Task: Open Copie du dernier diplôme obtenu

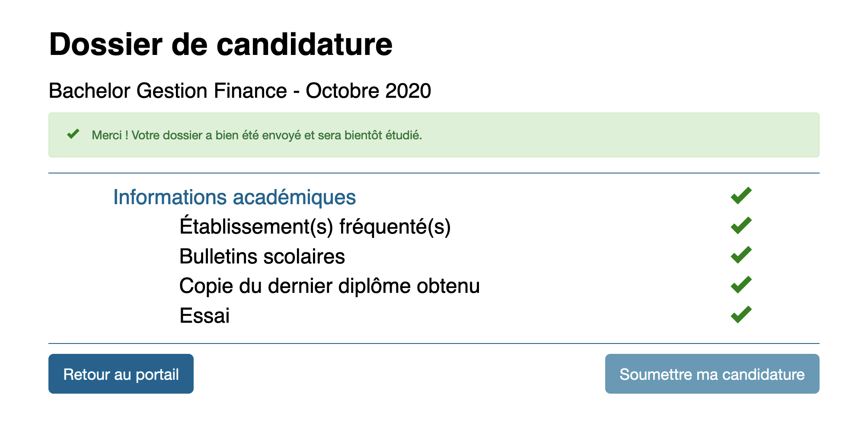Action: point(329,286)
